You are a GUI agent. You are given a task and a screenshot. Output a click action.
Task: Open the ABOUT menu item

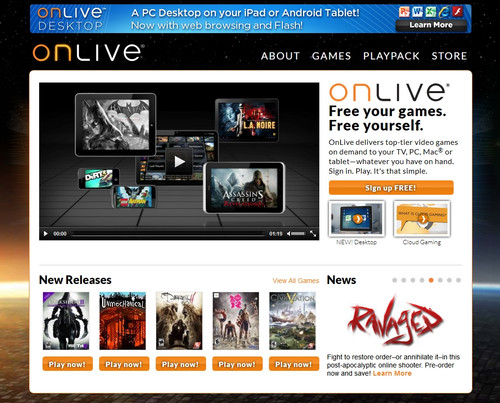280,56
